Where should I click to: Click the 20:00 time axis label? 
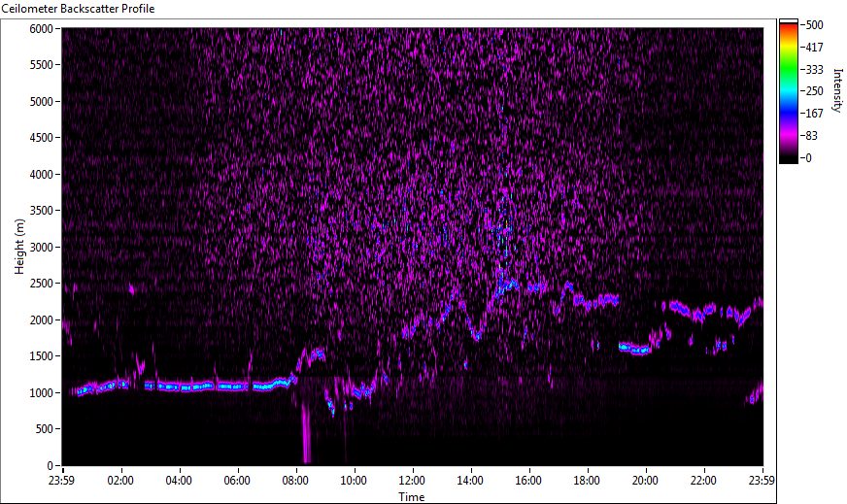point(645,481)
